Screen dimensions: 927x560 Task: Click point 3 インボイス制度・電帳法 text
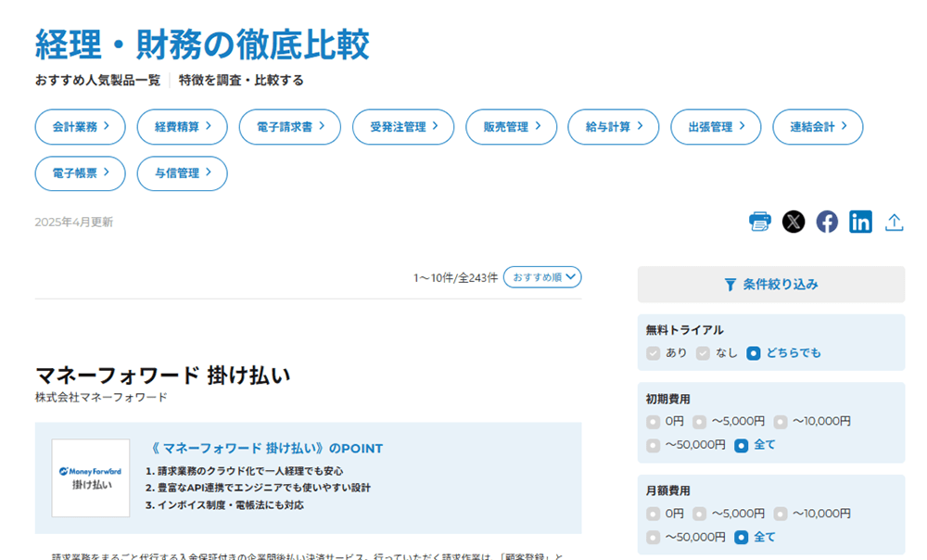pos(224,505)
